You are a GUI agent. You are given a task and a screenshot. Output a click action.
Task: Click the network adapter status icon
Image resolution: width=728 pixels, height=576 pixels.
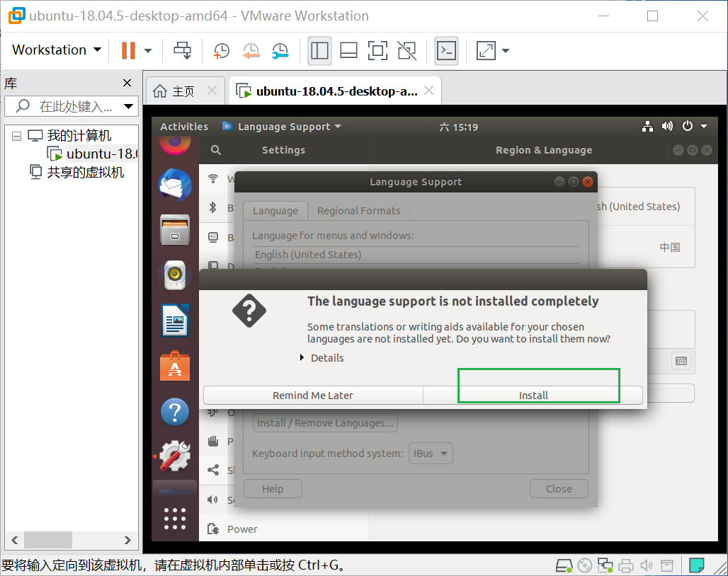pos(605,565)
